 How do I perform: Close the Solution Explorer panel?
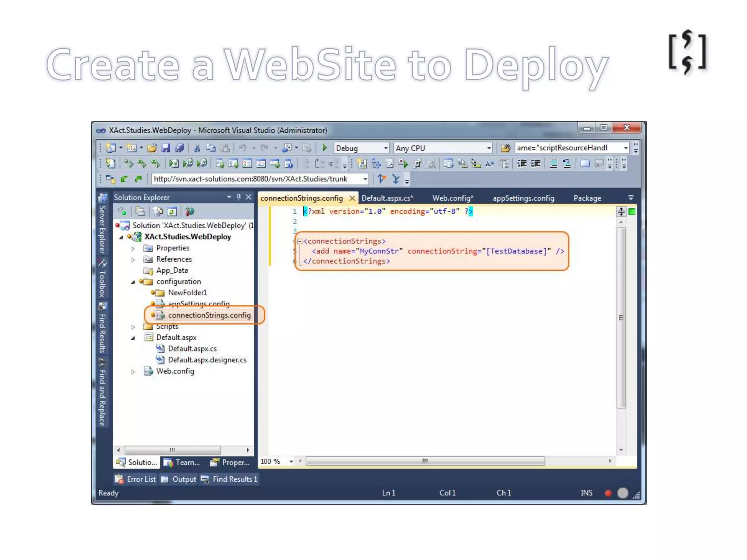pyautogui.click(x=248, y=197)
